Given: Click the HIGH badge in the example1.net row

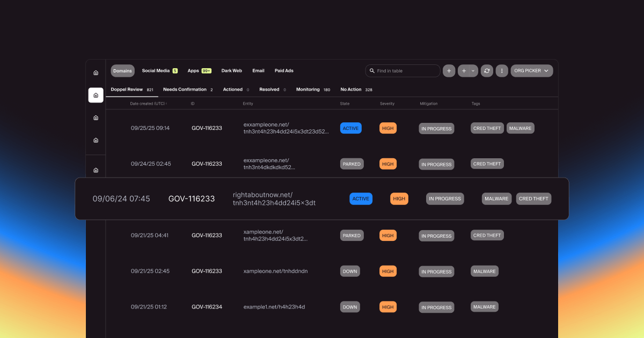Looking at the screenshot, I should [388, 307].
